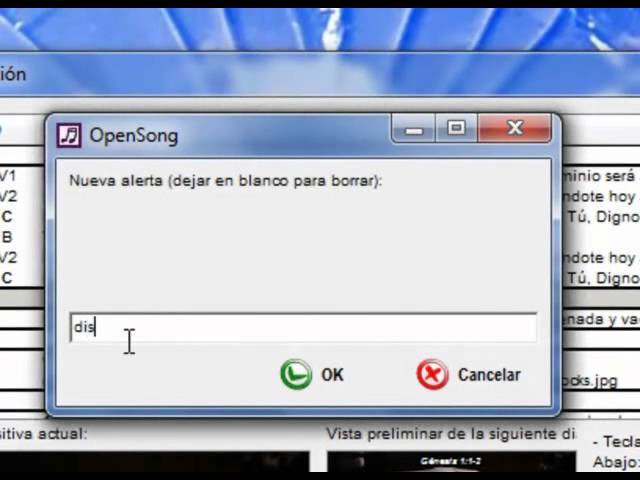Screen dimensions: 640x480
Task: Click the red X Cancelar icon
Action: point(432,374)
